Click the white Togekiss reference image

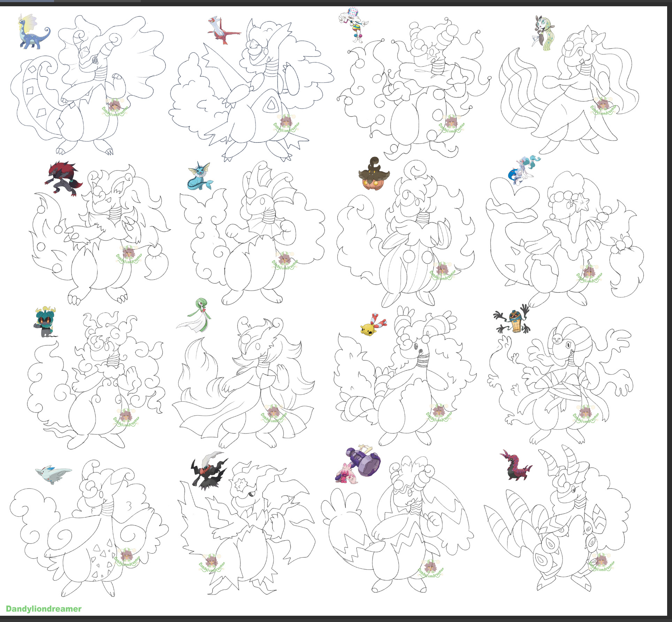click(x=53, y=475)
